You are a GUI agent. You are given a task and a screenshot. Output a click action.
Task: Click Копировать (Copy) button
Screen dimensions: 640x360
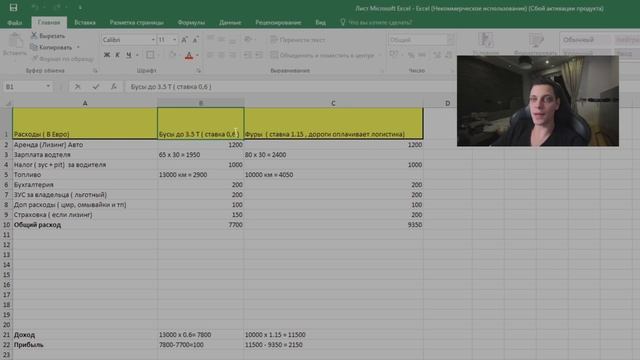pos(51,47)
